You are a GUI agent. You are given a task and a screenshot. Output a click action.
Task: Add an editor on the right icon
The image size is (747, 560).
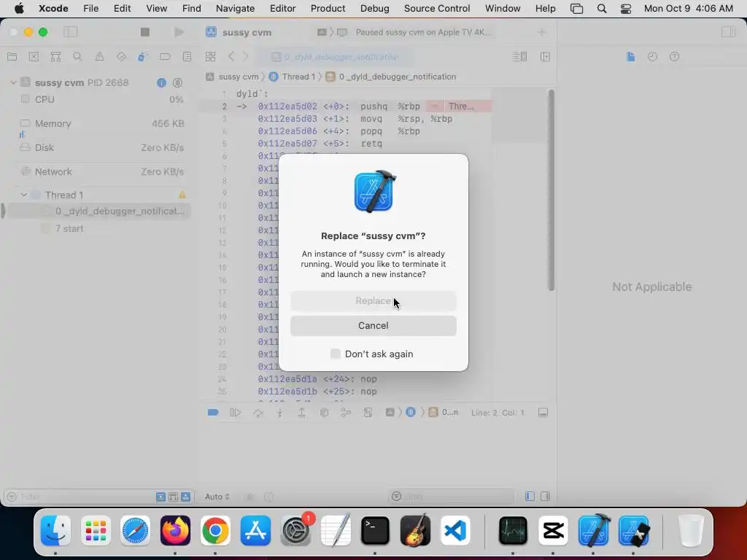point(546,57)
